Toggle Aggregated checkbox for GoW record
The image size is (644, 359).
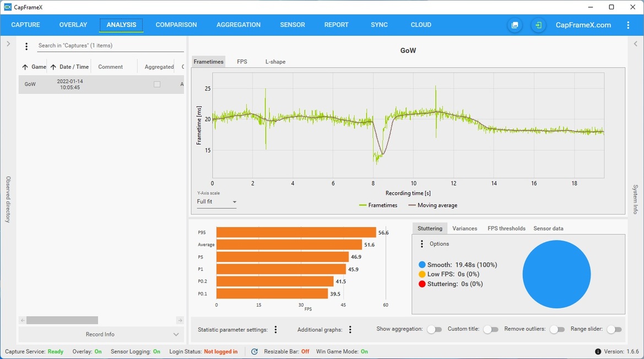pyautogui.click(x=157, y=84)
